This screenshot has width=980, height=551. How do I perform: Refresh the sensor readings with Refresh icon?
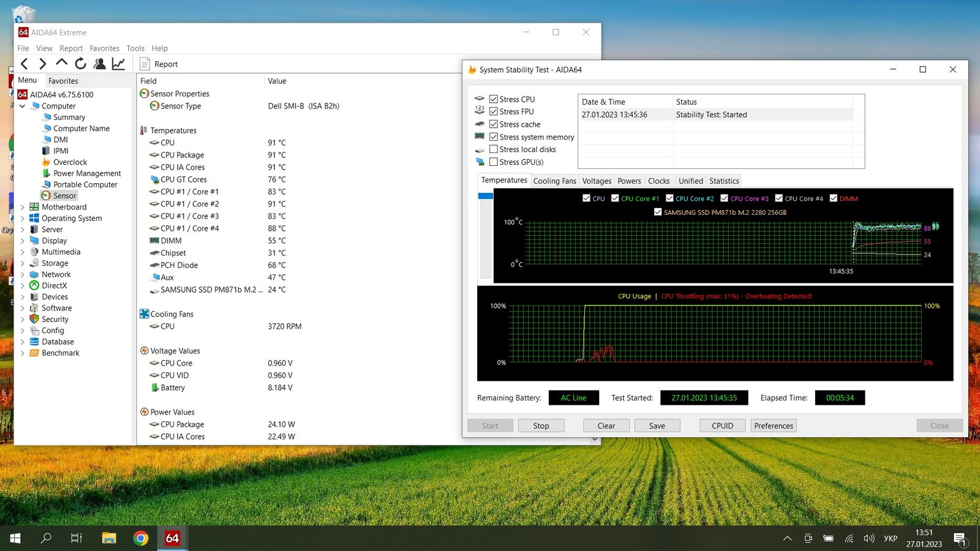pyautogui.click(x=80, y=64)
